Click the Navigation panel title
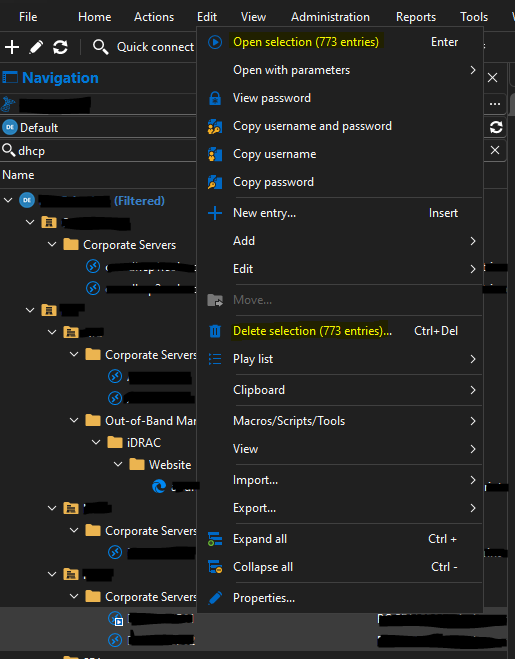 (60, 78)
